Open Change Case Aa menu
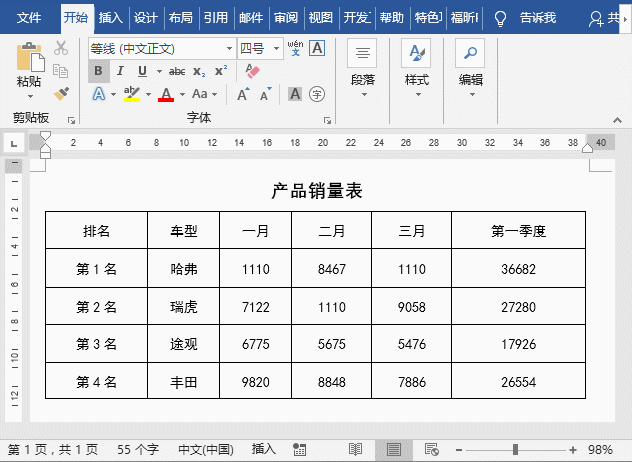Image resolution: width=632 pixels, height=462 pixels. (x=200, y=94)
